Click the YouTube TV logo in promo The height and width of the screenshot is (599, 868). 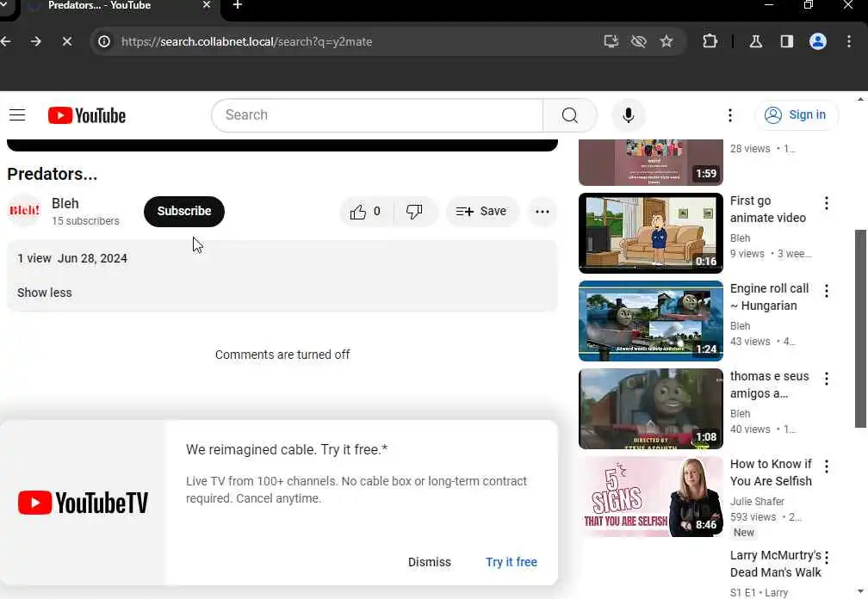[83, 503]
